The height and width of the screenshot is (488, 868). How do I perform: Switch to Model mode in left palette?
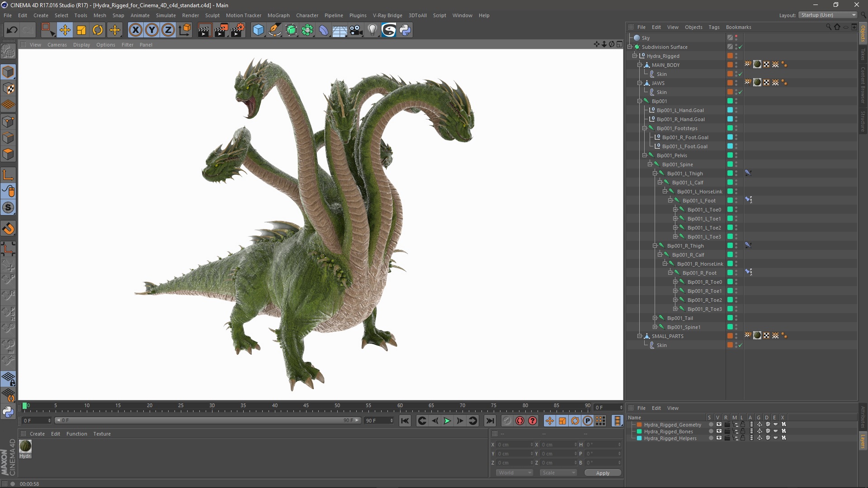(8, 72)
